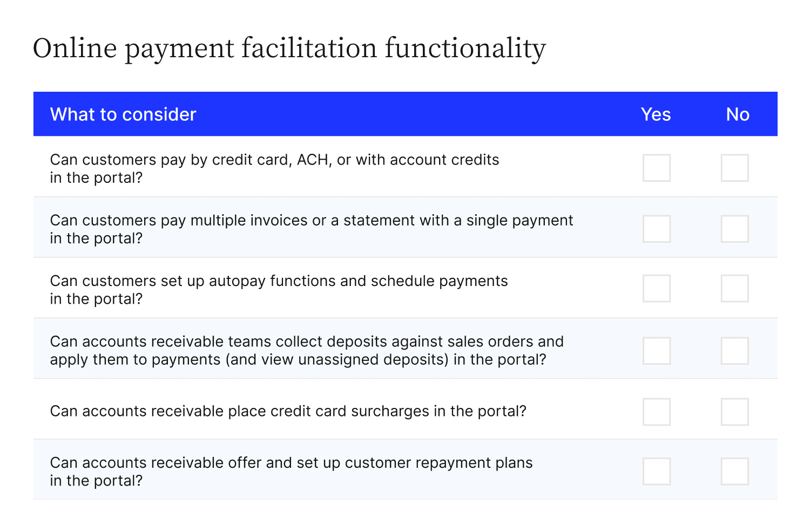Check No for credit card, ACH payment question
810x532 pixels.
734,168
